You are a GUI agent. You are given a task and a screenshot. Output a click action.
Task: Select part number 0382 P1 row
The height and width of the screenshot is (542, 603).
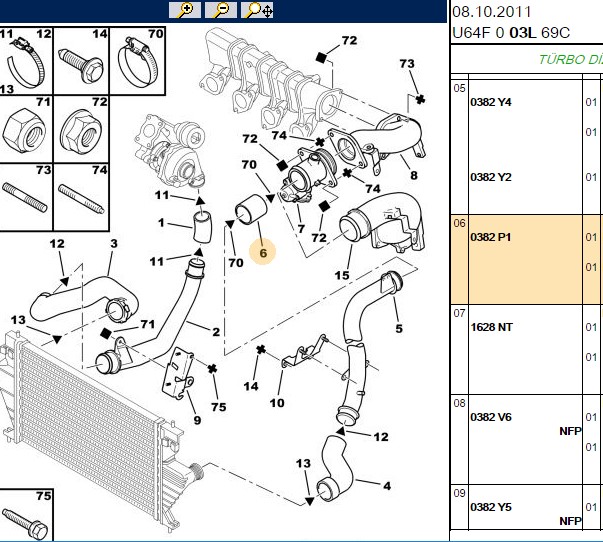pos(525,260)
